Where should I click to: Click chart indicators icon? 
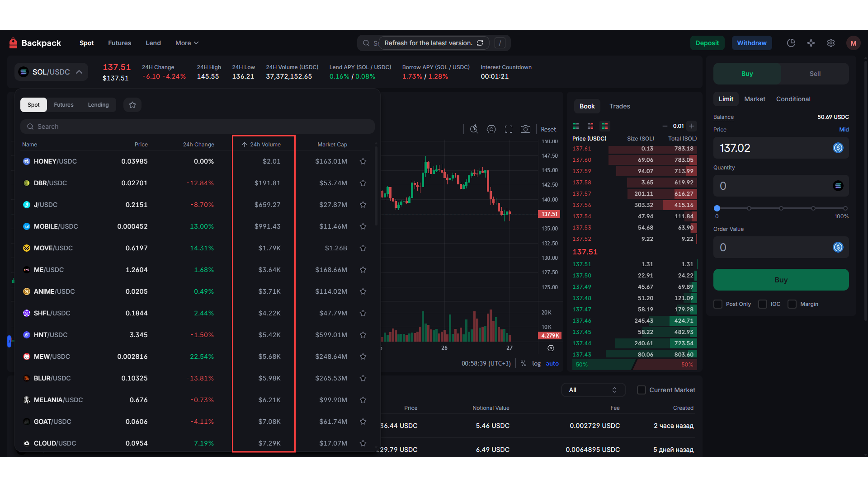474,129
